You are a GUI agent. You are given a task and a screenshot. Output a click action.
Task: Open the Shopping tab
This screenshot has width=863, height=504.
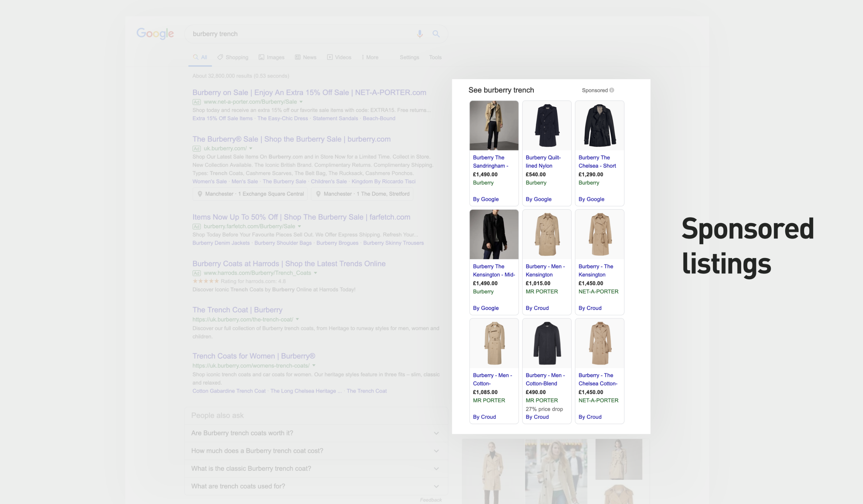(x=233, y=57)
